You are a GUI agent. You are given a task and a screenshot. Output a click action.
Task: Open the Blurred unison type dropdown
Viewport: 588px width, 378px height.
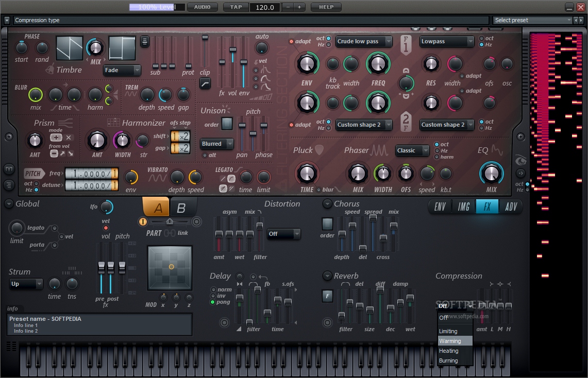(x=217, y=144)
